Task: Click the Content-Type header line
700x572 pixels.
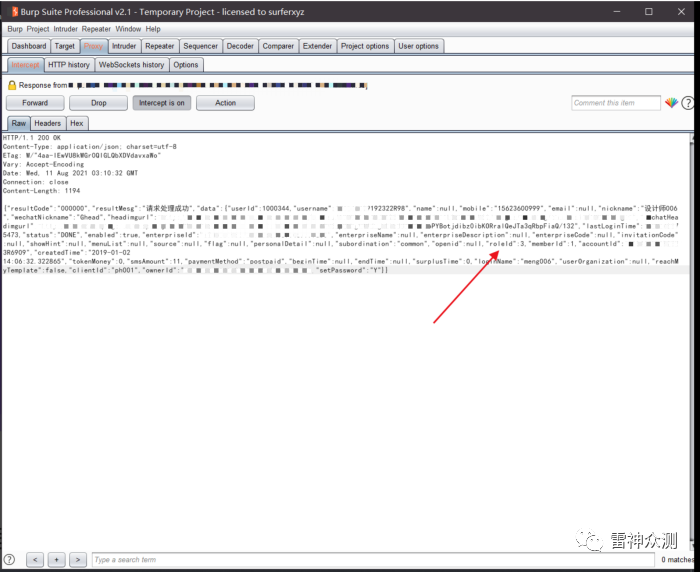Action: click(x=90, y=146)
